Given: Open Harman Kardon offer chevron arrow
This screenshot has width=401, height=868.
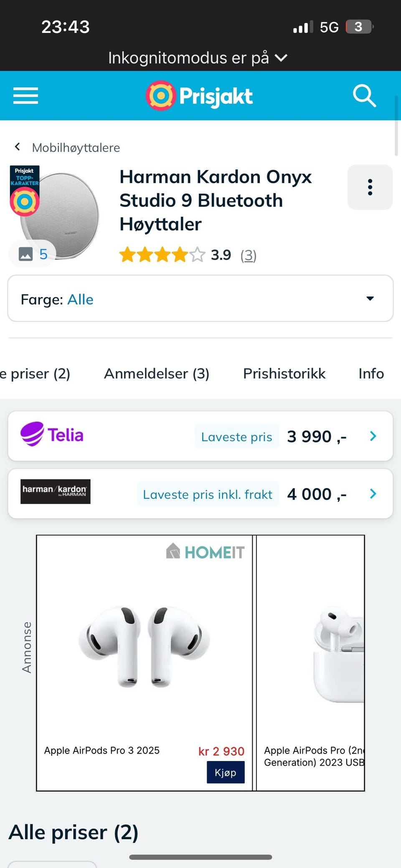Looking at the screenshot, I should pyautogui.click(x=373, y=494).
